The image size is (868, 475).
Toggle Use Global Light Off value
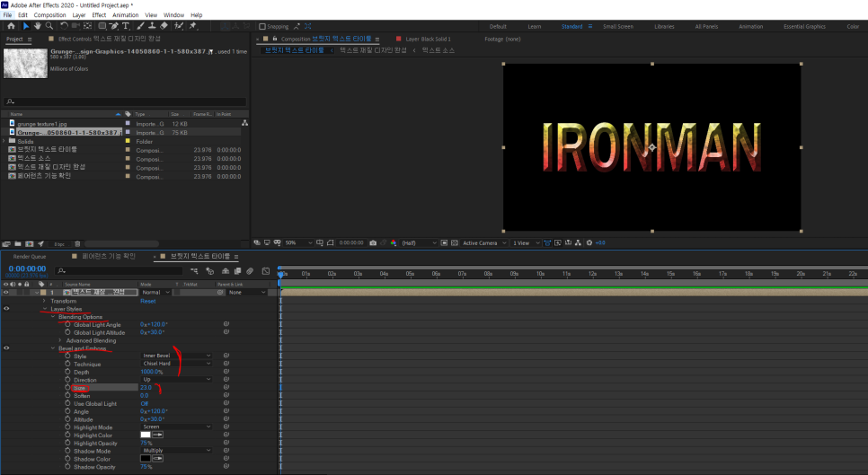click(x=145, y=404)
